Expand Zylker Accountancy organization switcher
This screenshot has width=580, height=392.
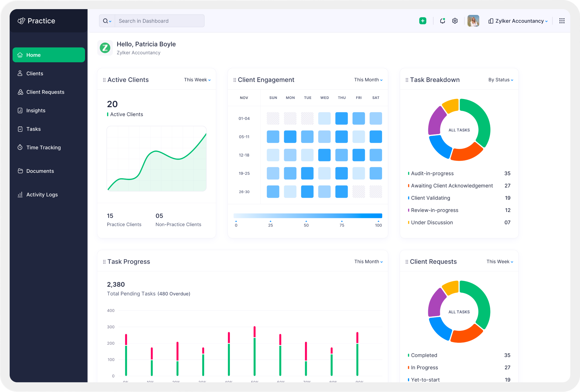518,21
